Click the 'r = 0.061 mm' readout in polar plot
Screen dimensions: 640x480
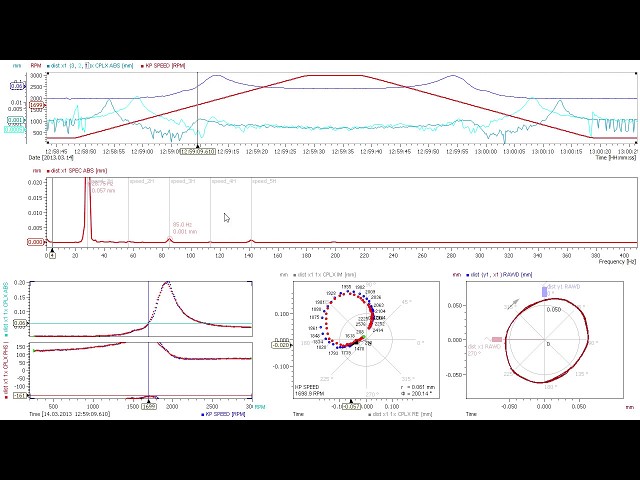coord(418,387)
